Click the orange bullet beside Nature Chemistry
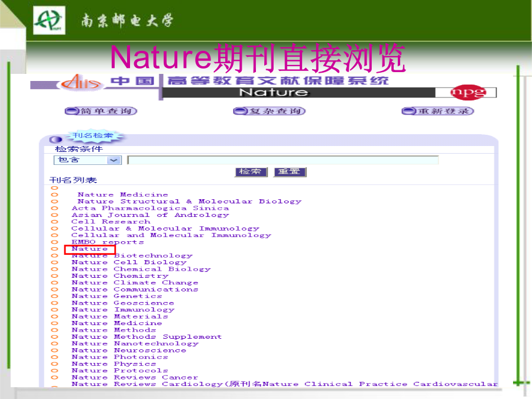The width and height of the screenshot is (532, 399). point(54,276)
